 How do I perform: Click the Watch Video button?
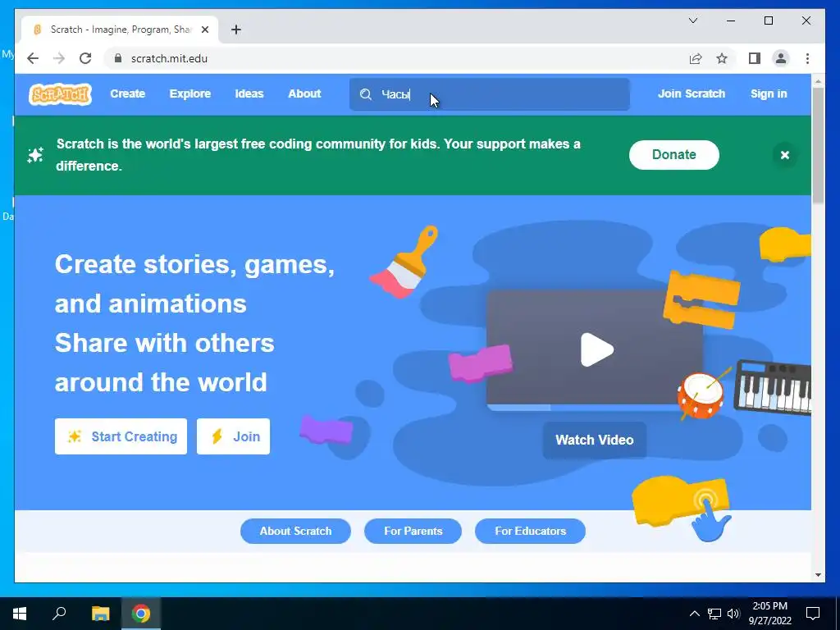(594, 440)
